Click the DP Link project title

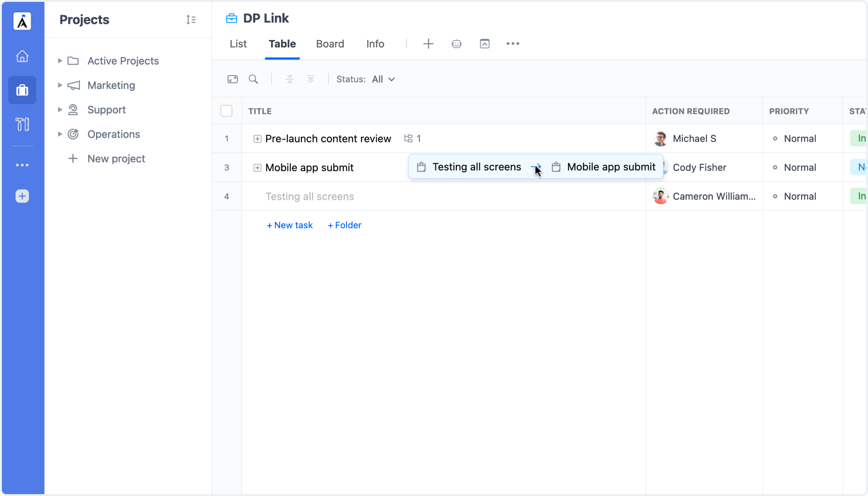266,18
